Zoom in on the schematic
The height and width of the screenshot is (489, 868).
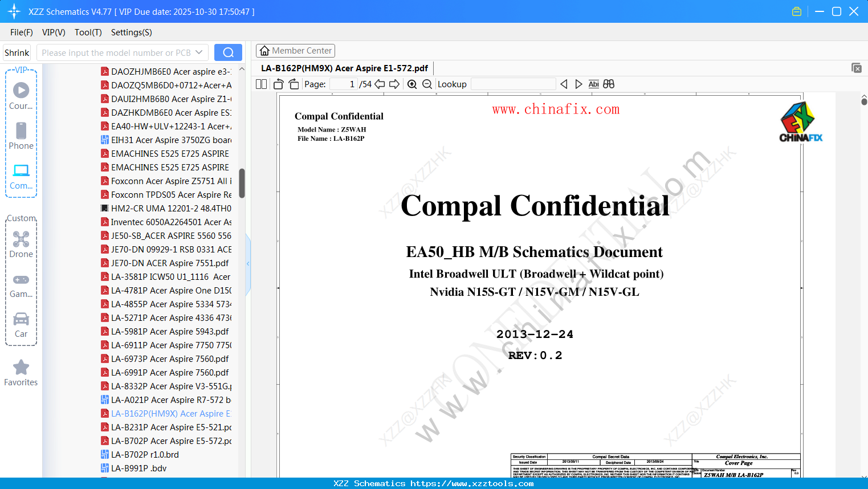412,84
